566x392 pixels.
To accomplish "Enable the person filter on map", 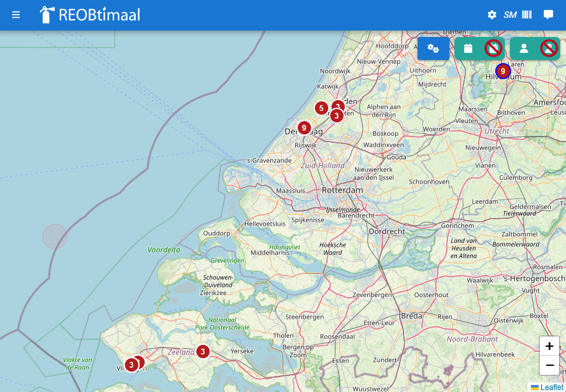I will click(x=523, y=48).
